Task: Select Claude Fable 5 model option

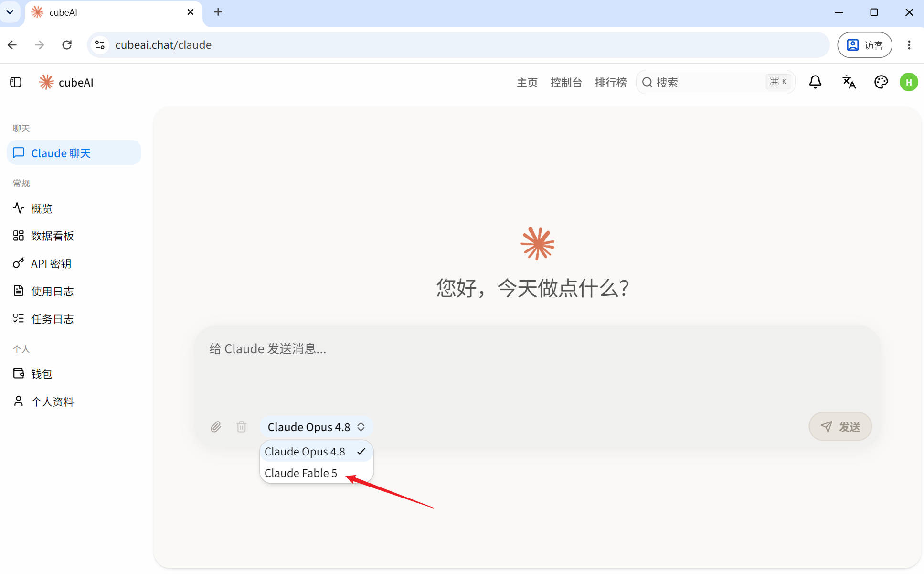Action: [316, 473]
